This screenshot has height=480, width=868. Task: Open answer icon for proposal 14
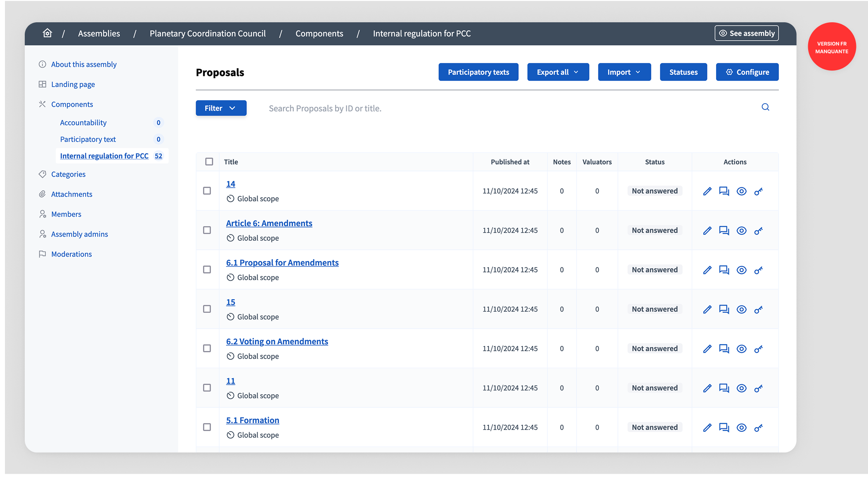[x=724, y=191]
